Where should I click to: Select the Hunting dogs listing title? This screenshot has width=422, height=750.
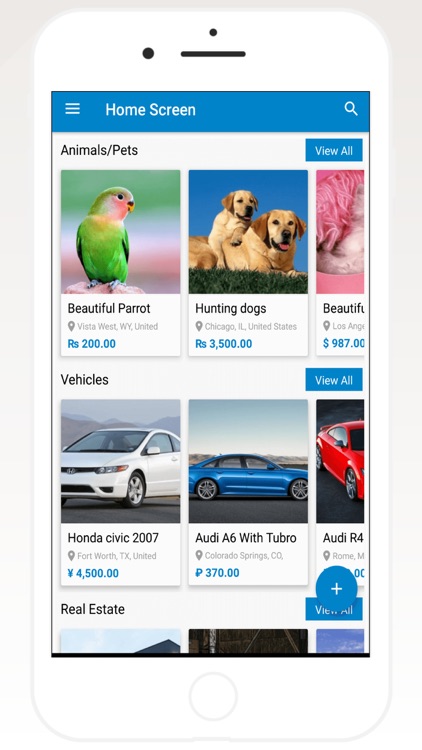(x=231, y=309)
